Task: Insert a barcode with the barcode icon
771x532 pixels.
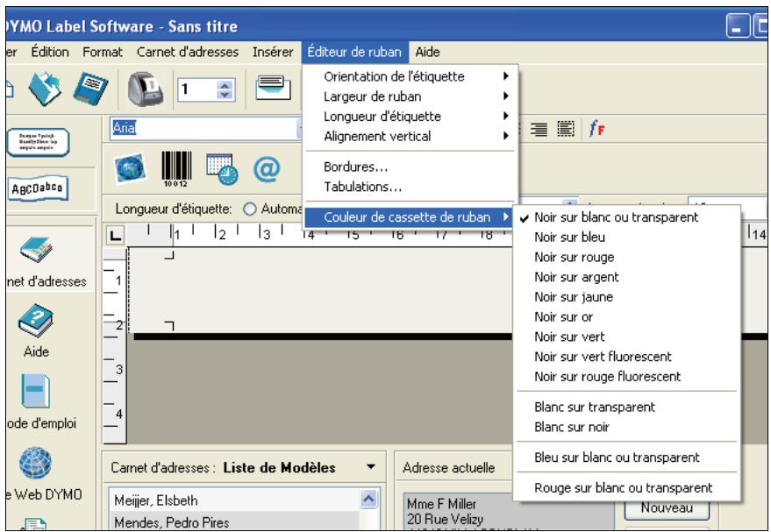Action: (177, 168)
